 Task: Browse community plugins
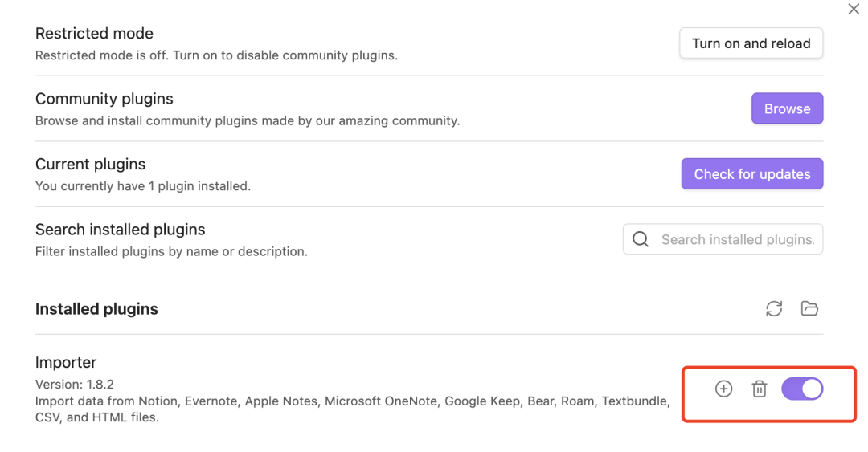(787, 108)
